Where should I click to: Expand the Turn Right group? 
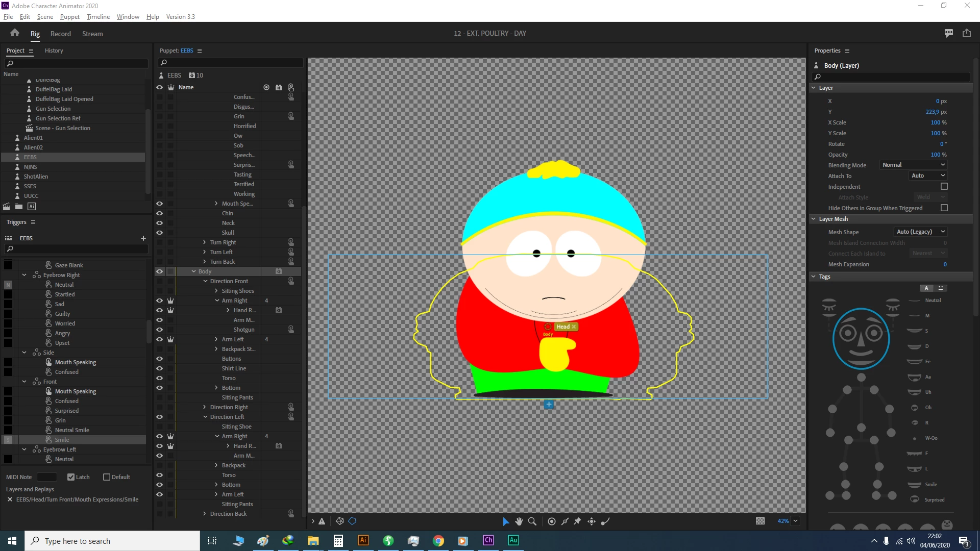point(205,242)
